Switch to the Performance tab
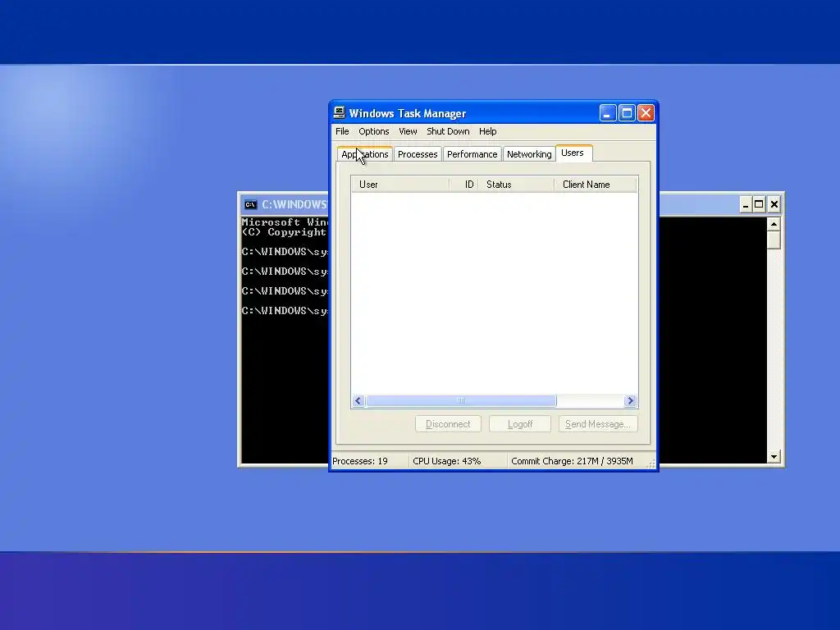The image size is (840, 630). tap(472, 154)
